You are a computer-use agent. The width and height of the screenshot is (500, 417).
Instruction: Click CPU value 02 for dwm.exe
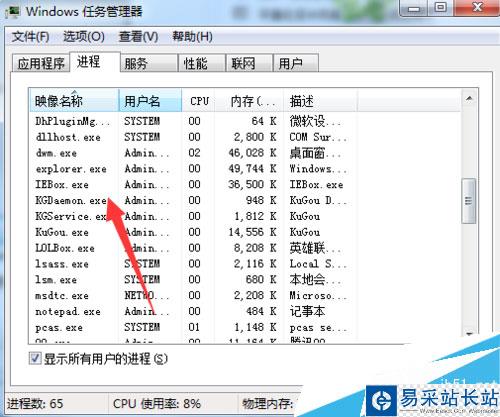tap(194, 153)
